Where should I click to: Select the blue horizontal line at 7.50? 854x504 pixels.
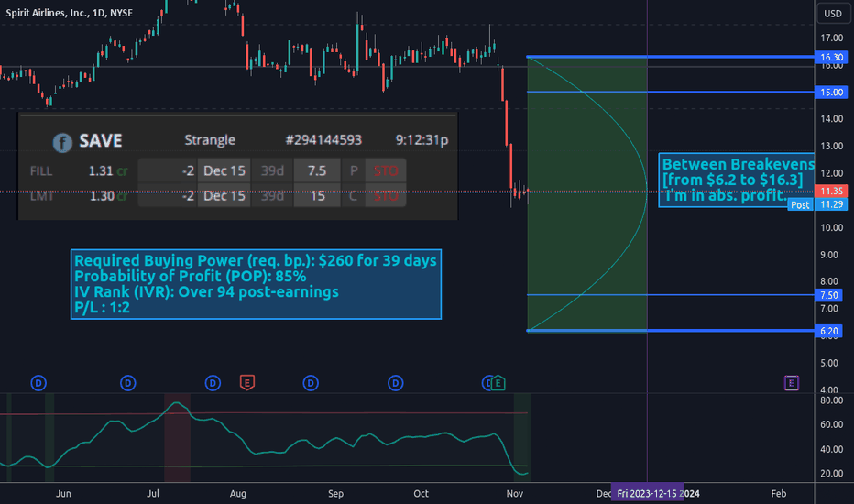(x=670, y=295)
